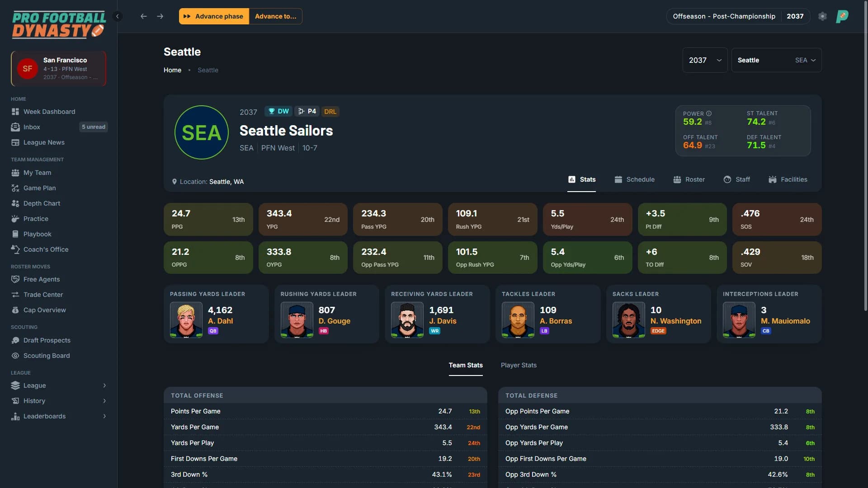Open rushing leader D. Gouge's profile
The height and width of the screenshot is (488, 868).
click(x=335, y=321)
